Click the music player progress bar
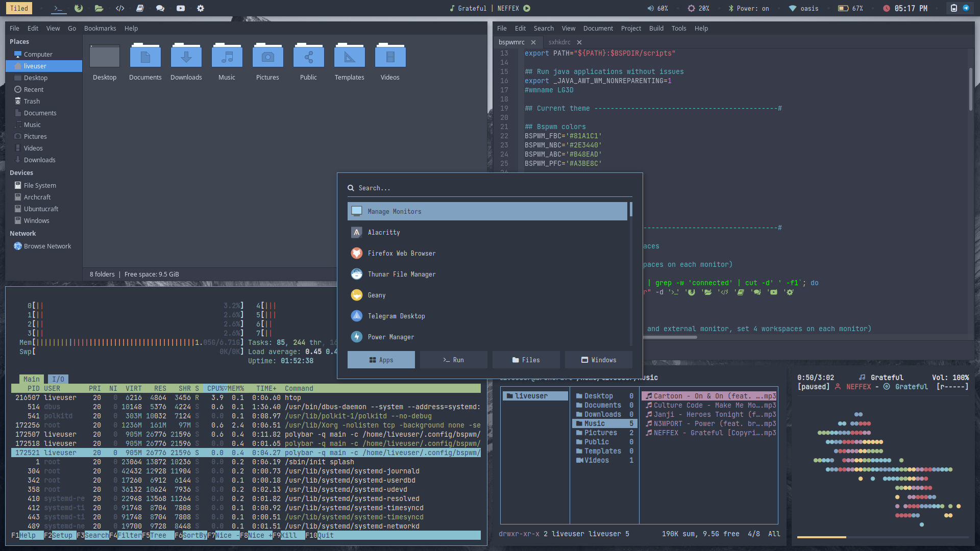The height and width of the screenshot is (551, 980). (883, 537)
